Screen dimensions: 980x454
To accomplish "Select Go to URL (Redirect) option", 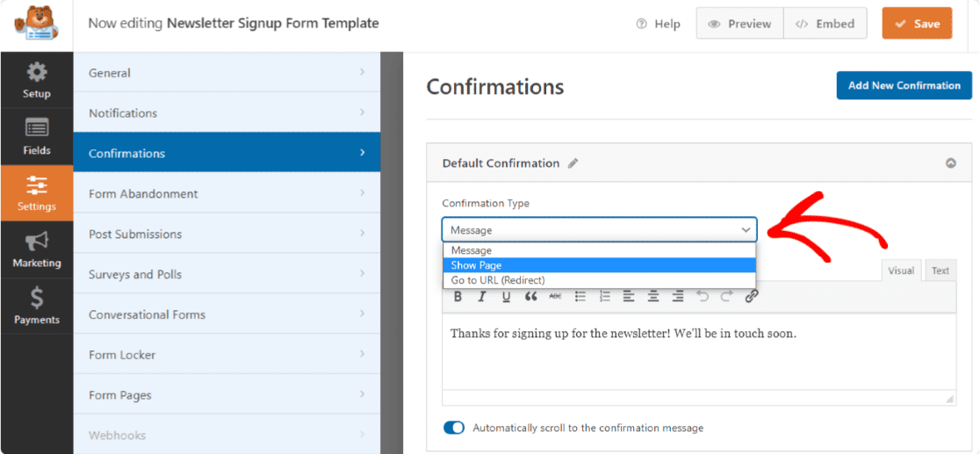I will pos(600,280).
